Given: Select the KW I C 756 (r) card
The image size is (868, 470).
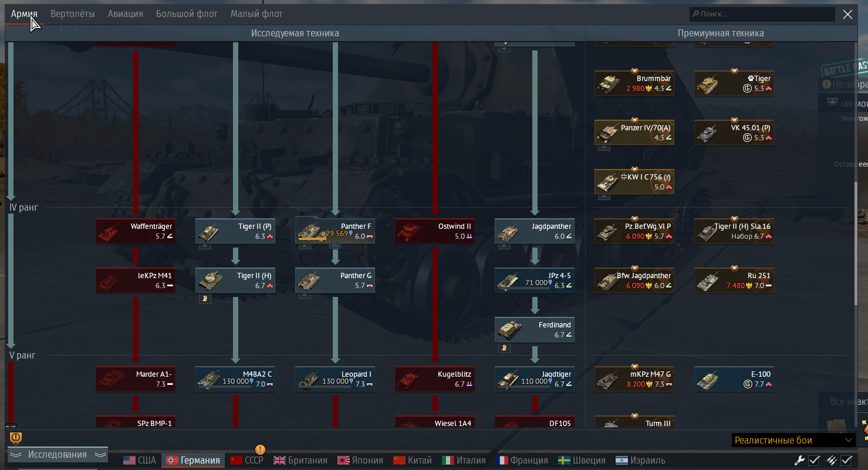Looking at the screenshot, I should click(x=634, y=182).
